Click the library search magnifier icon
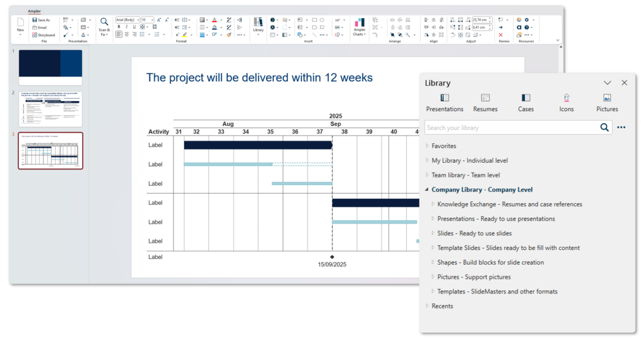644x347 pixels. 604,128
